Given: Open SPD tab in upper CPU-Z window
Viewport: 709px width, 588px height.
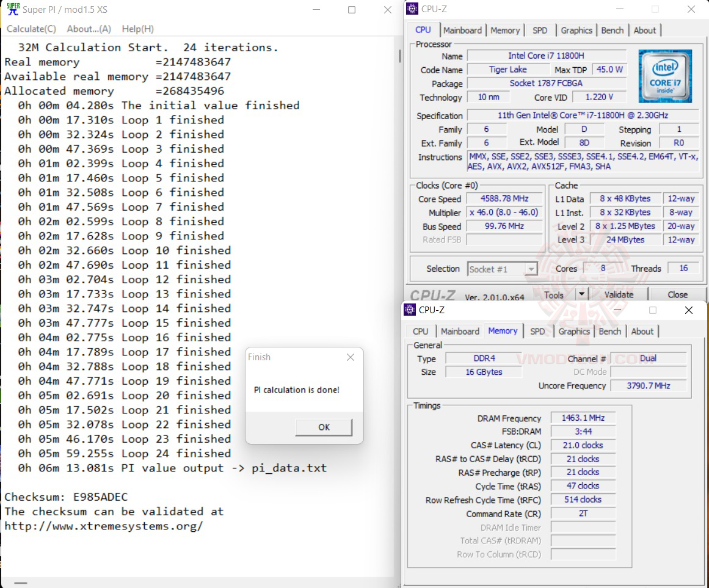Looking at the screenshot, I should click(540, 31).
